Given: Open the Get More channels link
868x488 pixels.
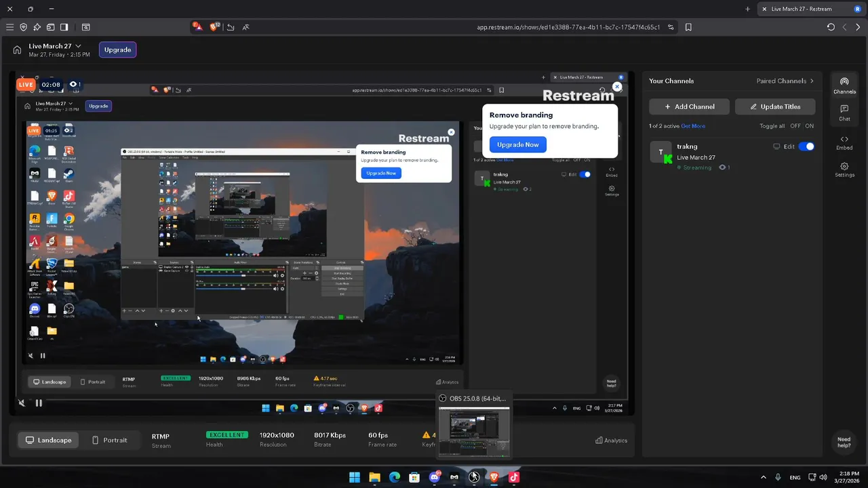Looking at the screenshot, I should [x=693, y=126].
